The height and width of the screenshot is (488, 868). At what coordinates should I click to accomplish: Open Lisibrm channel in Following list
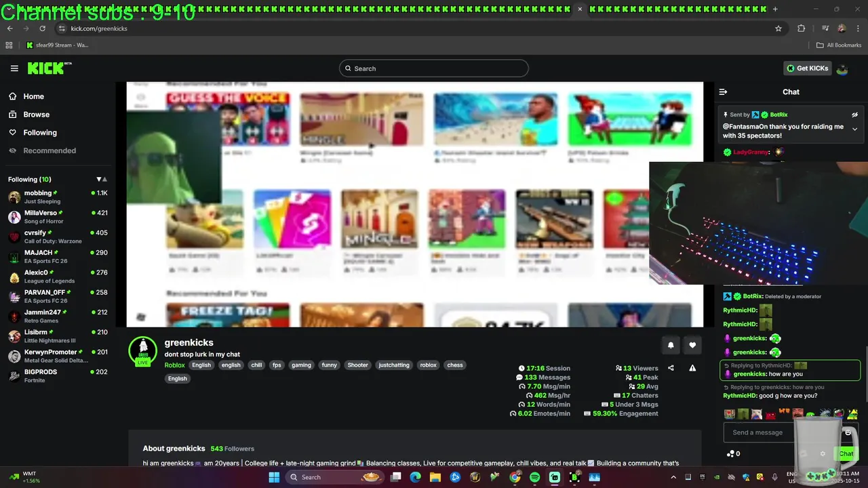click(x=58, y=336)
